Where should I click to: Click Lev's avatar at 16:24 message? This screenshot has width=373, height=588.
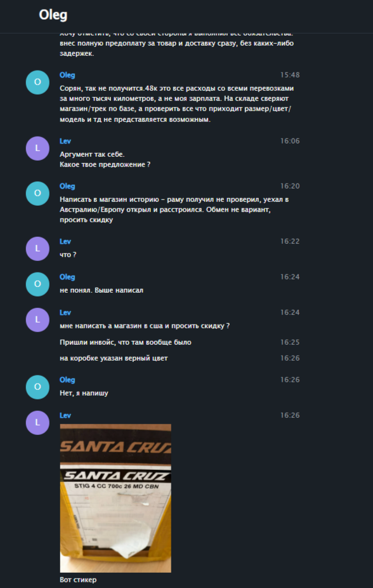tap(37, 320)
